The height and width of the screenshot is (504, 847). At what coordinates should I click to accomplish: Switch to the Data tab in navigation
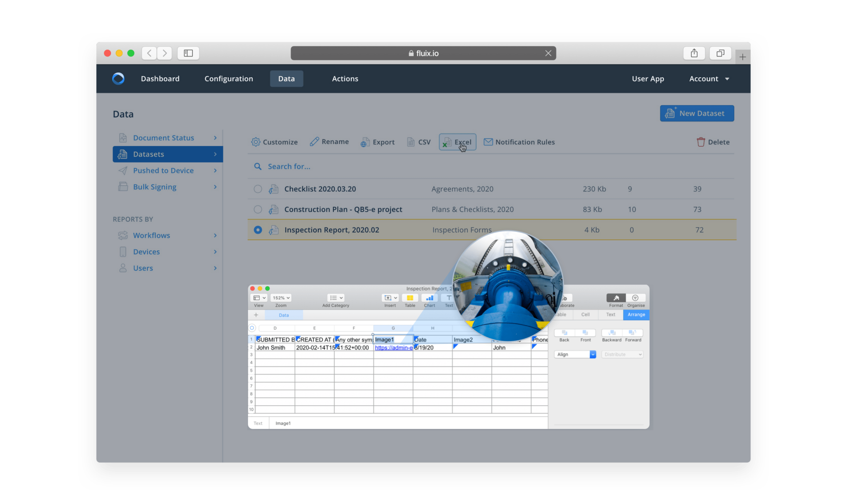click(286, 79)
